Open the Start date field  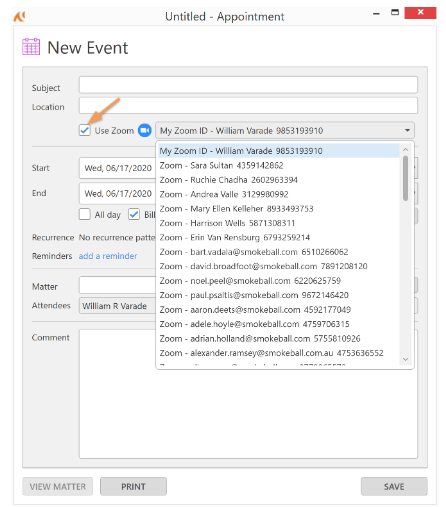(117, 168)
